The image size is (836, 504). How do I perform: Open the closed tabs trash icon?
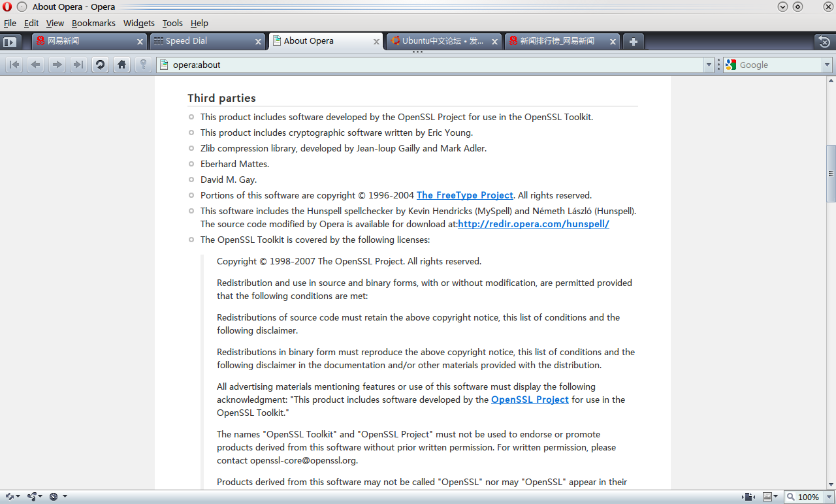tap(824, 42)
